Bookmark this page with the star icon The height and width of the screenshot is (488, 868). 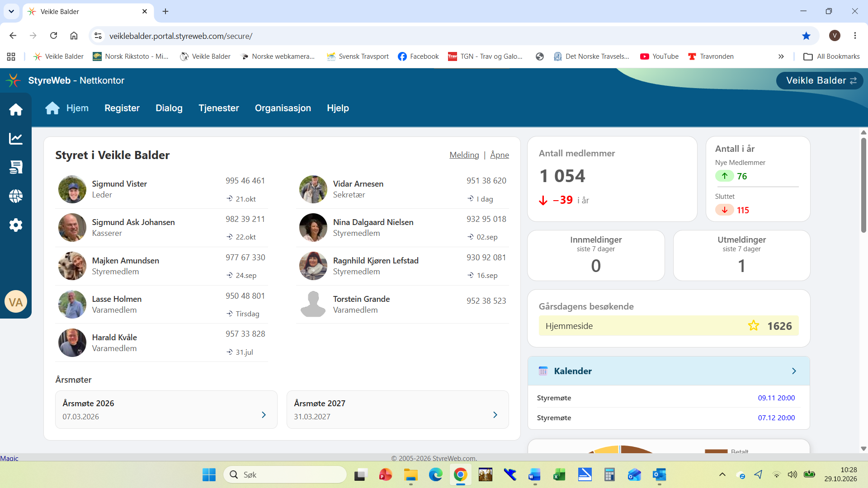click(x=806, y=36)
